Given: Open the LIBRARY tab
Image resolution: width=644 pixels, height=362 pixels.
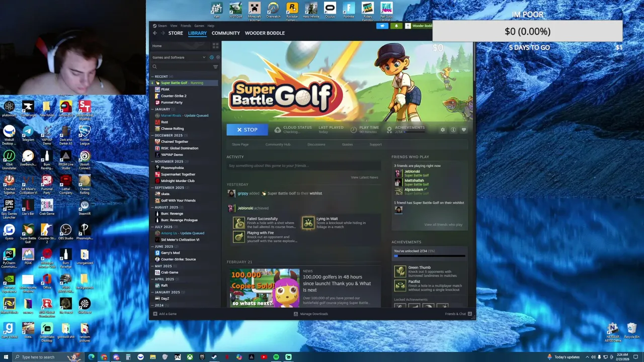Looking at the screenshot, I should point(197,33).
